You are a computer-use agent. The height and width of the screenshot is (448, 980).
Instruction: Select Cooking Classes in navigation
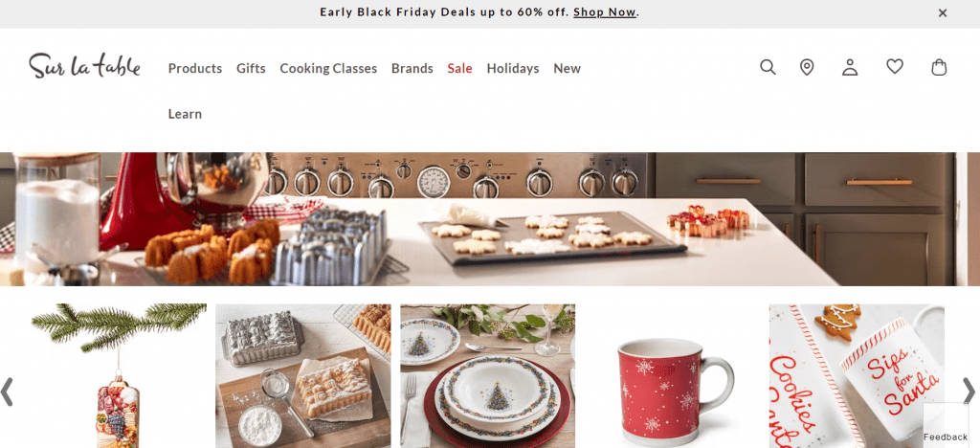coord(328,68)
